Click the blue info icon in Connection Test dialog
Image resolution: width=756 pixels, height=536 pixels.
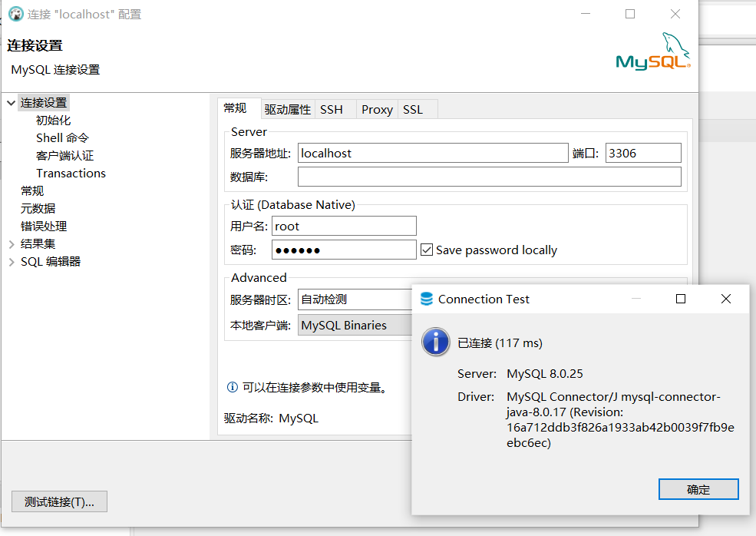click(x=435, y=342)
